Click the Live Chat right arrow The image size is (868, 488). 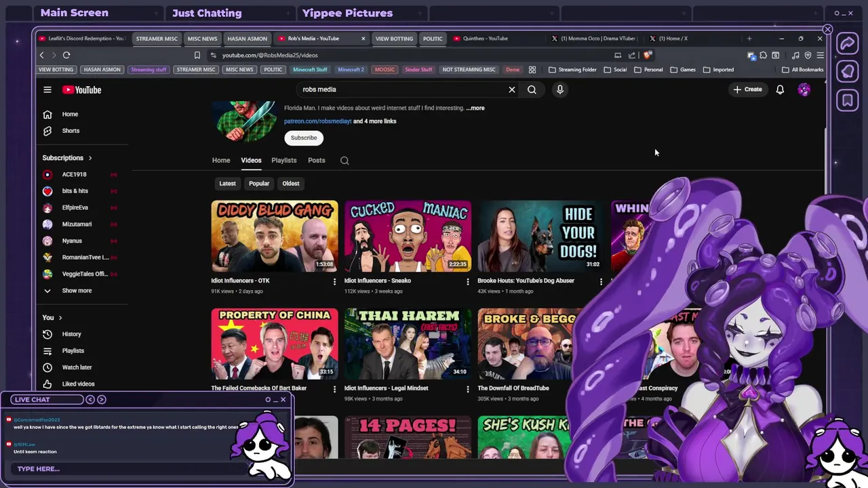[x=102, y=399]
